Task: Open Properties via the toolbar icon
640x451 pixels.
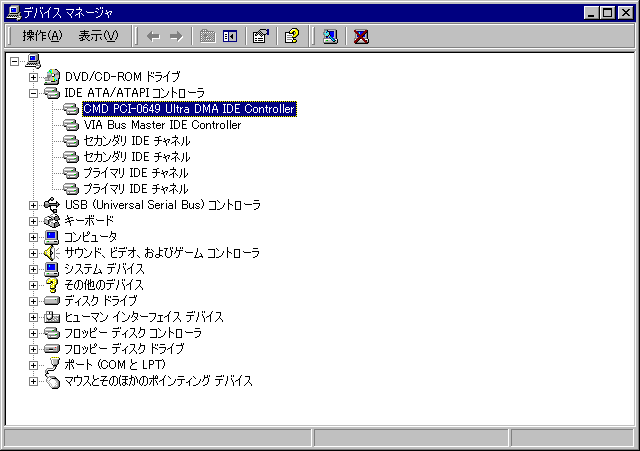Action: point(261,36)
